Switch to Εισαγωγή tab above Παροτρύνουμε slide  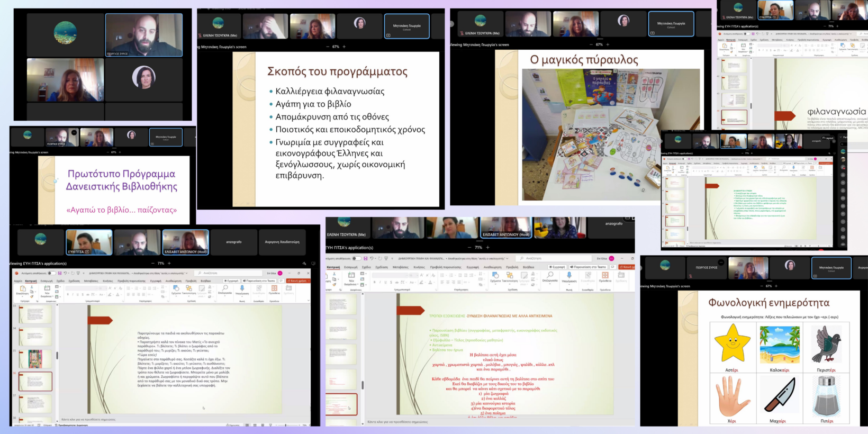47,281
